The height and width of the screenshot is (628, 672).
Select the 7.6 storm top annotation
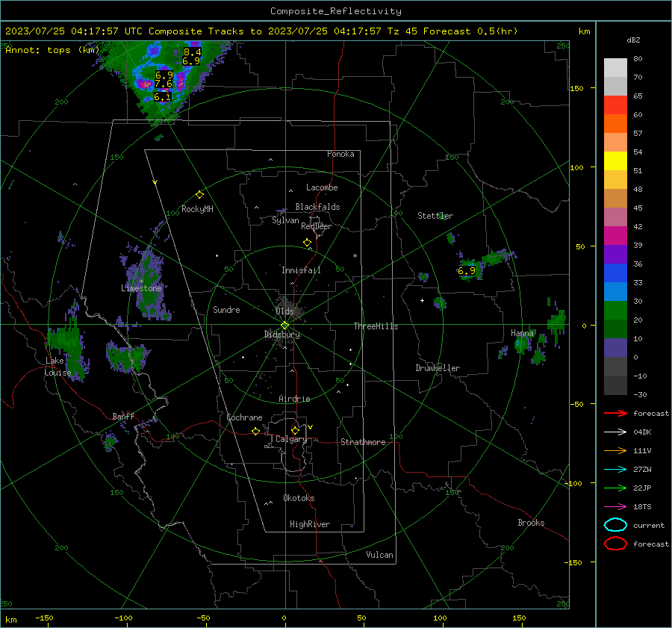pos(164,84)
